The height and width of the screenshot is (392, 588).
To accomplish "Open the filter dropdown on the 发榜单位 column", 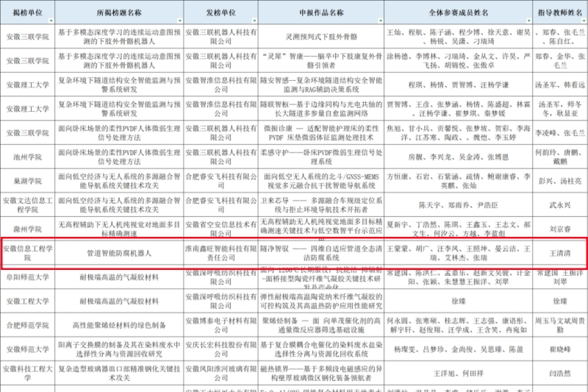I will (254, 21).
